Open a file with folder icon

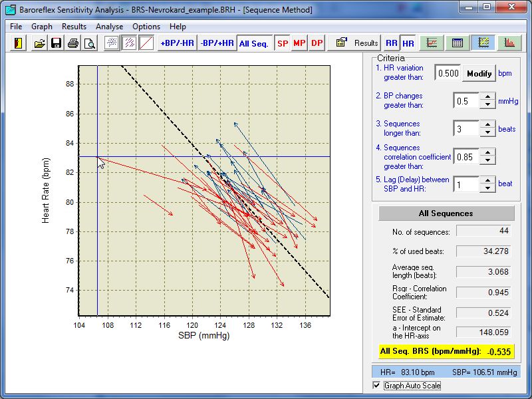40,43
